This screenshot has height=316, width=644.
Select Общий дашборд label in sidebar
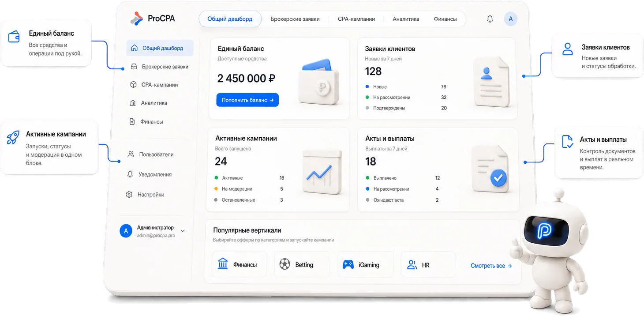[163, 48]
